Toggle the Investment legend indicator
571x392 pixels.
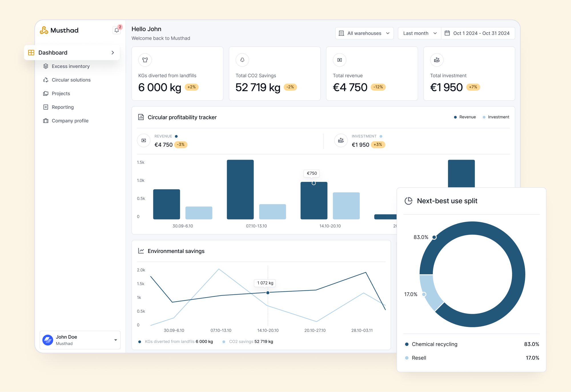(496, 117)
